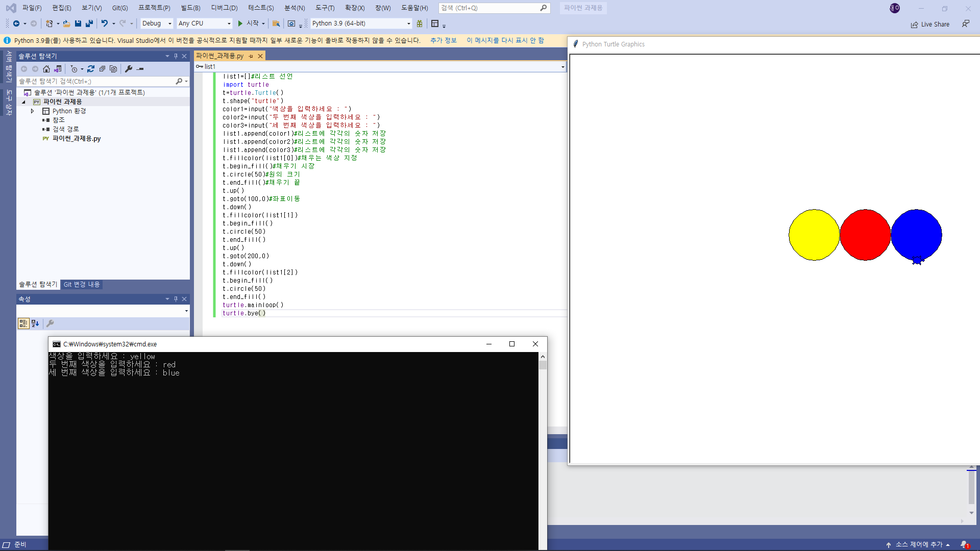Collapse all nodes in Solution Explorer

[102, 69]
